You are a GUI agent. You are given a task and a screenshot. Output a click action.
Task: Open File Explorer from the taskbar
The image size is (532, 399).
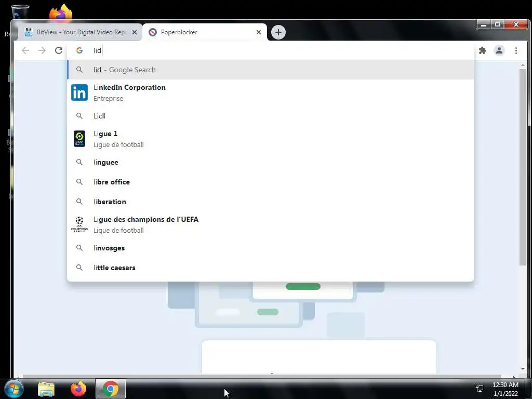click(x=46, y=389)
